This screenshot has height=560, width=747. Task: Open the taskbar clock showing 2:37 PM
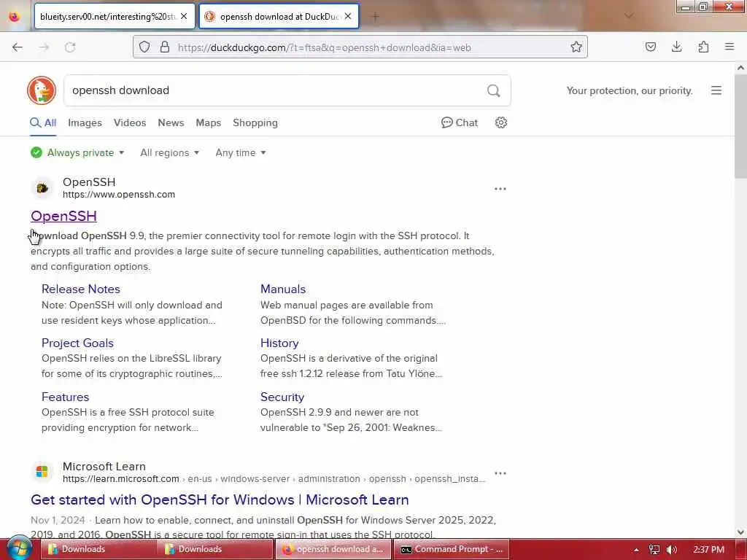[708, 550]
